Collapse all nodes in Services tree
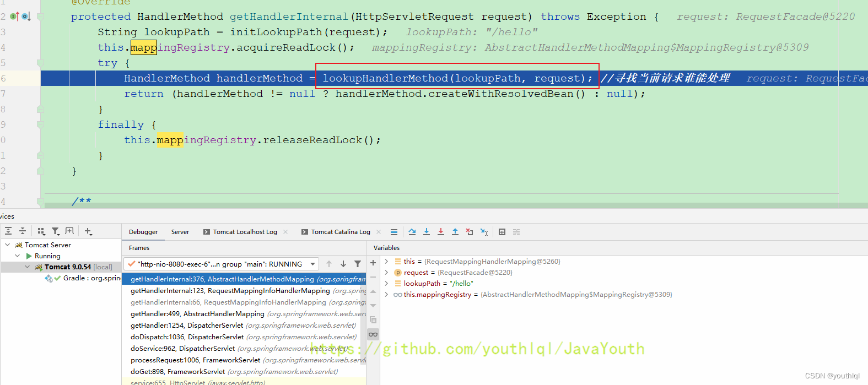The image size is (868, 385). (23, 231)
